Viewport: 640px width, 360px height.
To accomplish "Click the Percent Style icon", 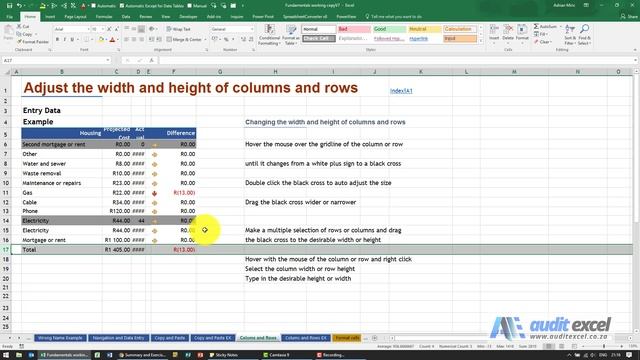I will 226,40.
